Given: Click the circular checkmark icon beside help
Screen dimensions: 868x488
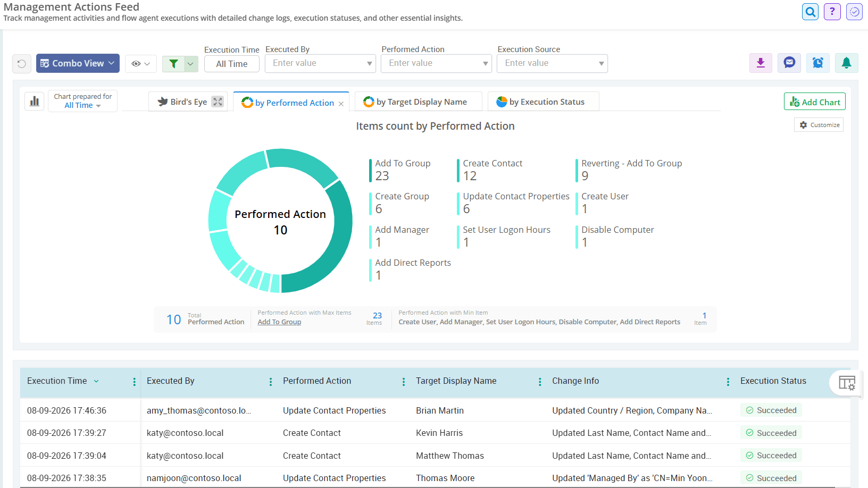Looking at the screenshot, I should [x=854, y=12].
